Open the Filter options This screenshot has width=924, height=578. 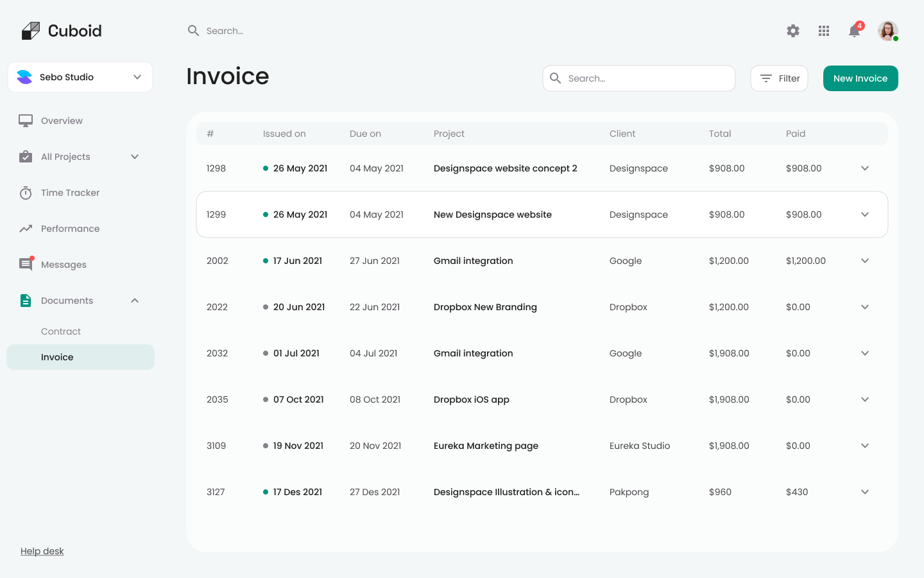pos(779,78)
